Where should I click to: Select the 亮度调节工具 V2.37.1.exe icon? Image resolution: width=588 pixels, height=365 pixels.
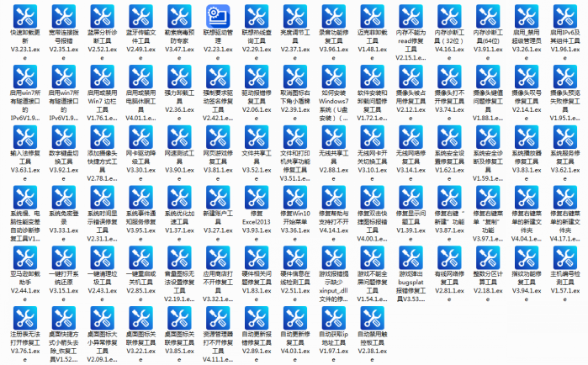pos(295,17)
